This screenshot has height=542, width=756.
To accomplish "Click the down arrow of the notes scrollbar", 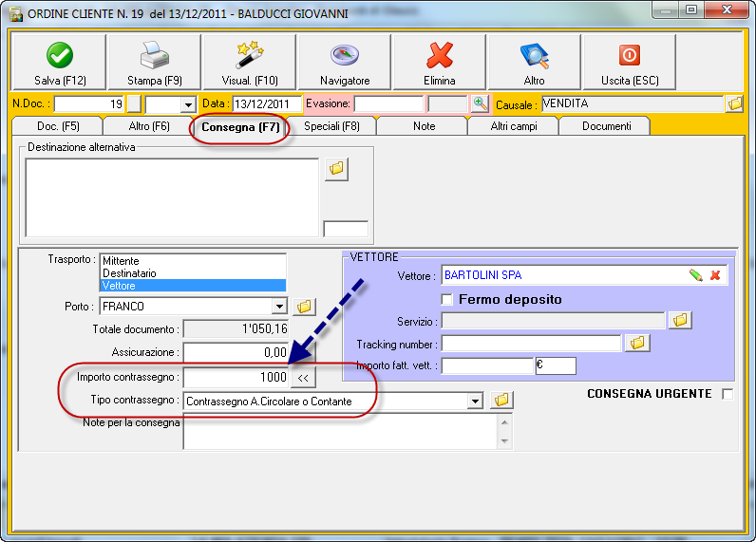I will click(x=504, y=440).
